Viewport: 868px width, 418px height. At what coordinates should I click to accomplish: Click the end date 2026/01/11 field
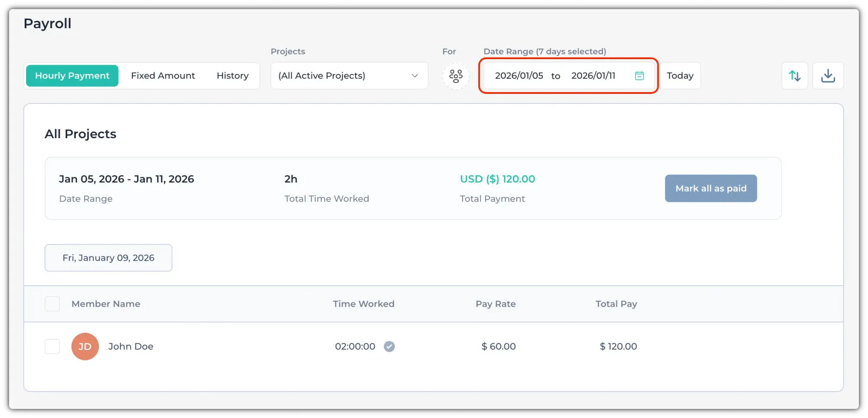(593, 76)
